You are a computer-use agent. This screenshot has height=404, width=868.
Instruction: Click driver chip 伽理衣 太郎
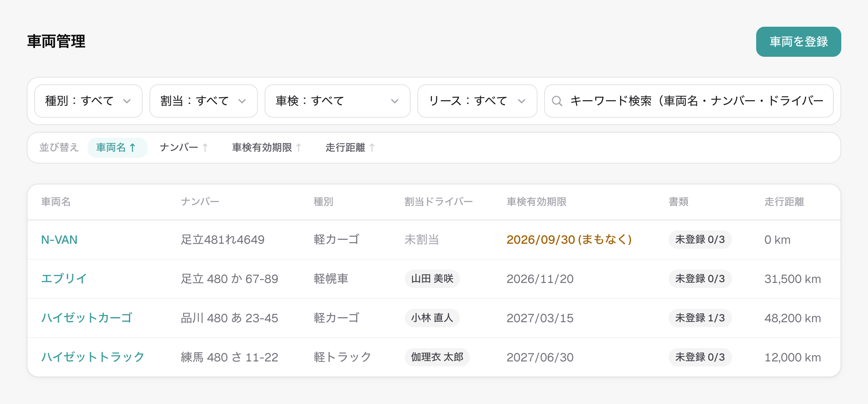[437, 357]
